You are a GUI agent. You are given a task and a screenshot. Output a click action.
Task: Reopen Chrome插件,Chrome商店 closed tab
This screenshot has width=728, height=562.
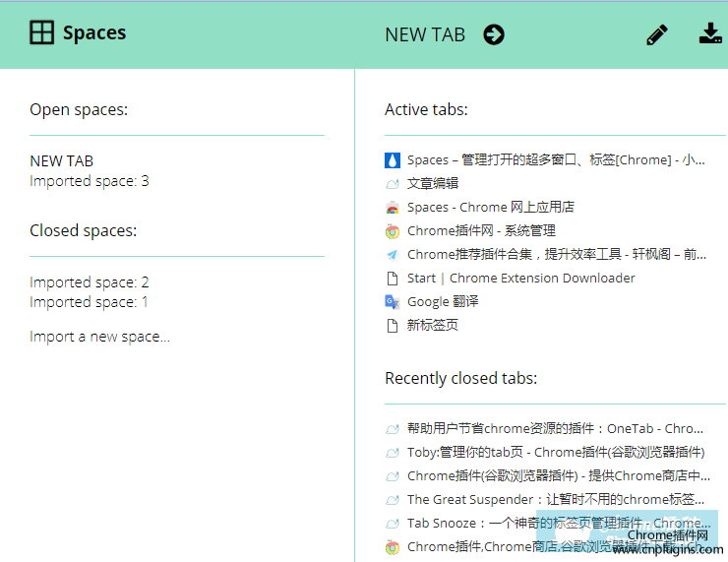coord(556,547)
